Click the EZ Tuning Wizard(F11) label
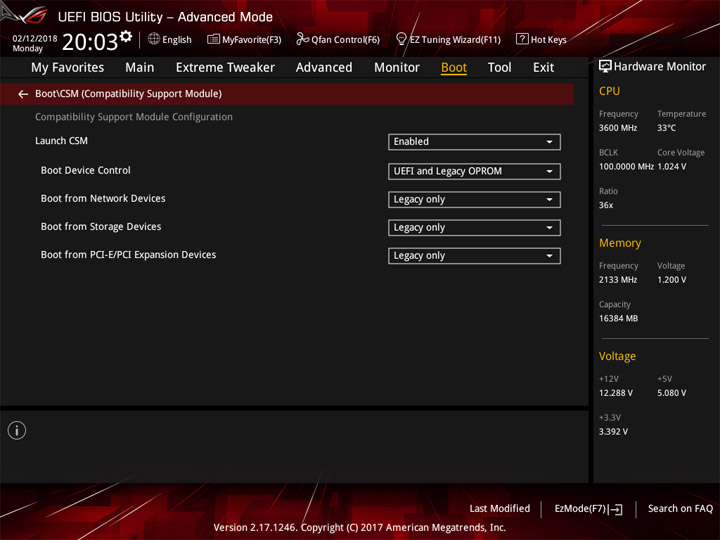 [455, 40]
